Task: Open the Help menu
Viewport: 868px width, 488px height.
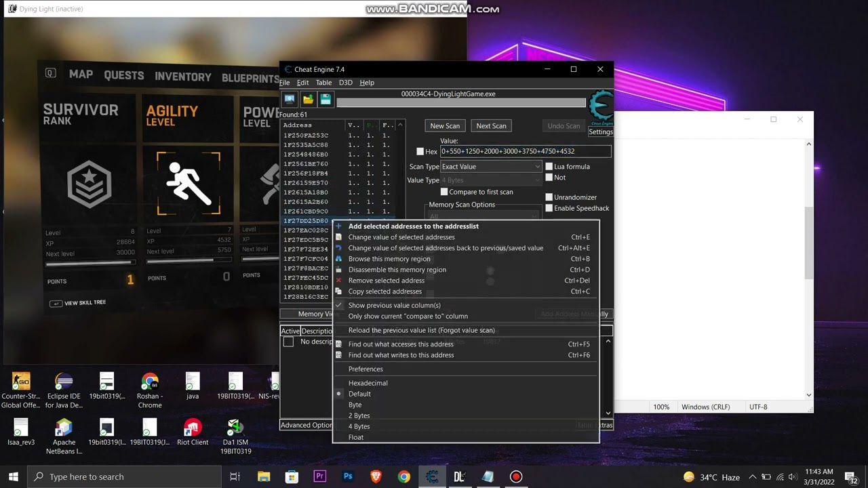Action: 367,83
